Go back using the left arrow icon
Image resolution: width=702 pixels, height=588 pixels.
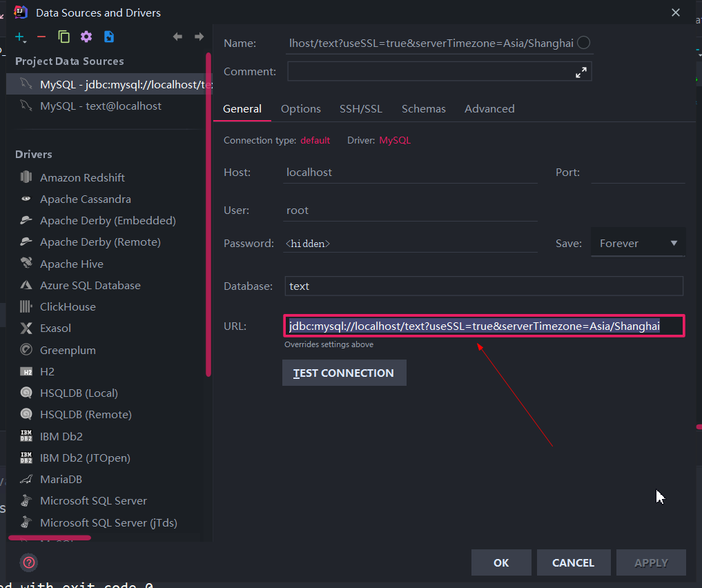click(x=177, y=36)
